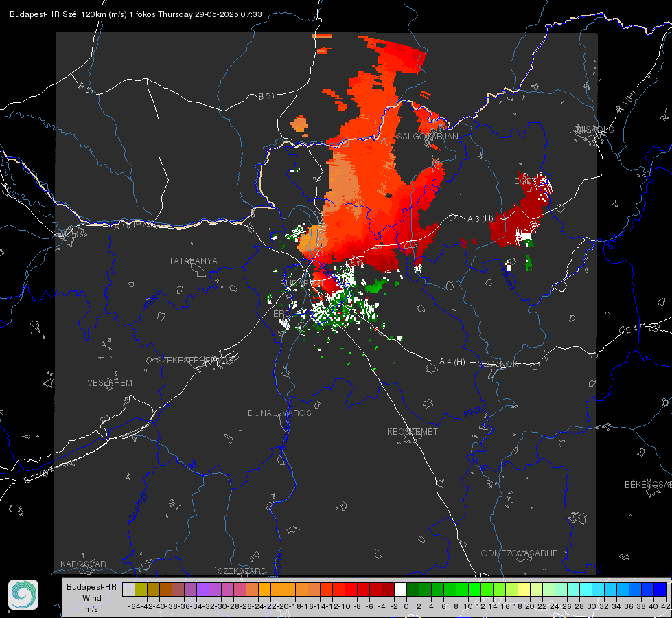672x618 pixels.
Task: Click the VESZPREM city label
Action: tap(110, 382)
